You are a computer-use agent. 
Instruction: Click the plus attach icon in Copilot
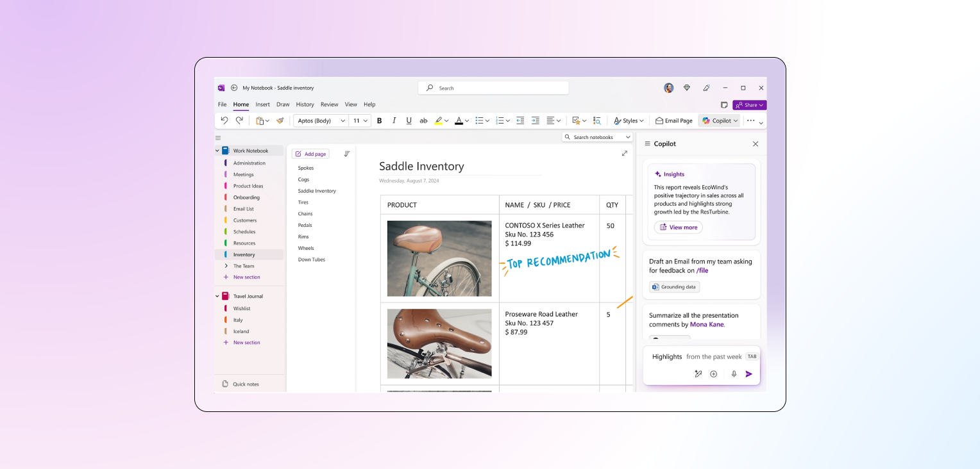(713, 374)
